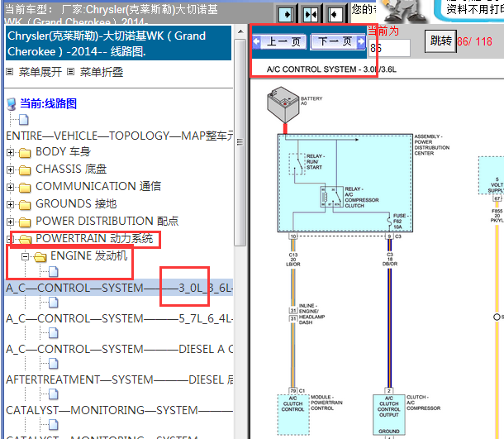Expand the GROUNDS 接地 folder
The image size is (504, 439).
click(10, 204)
